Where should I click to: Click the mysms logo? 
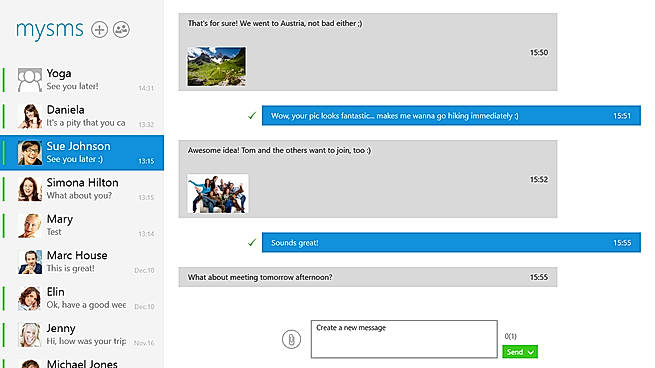tap(50, 30)
